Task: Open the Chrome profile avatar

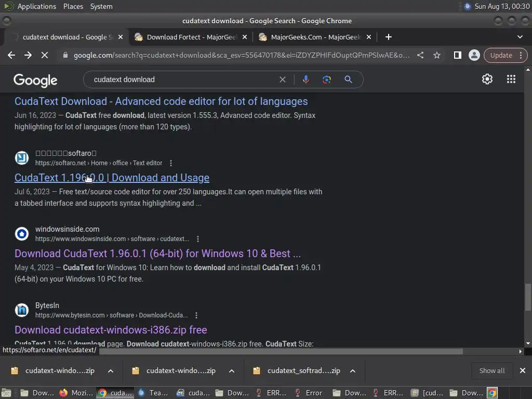Action: click(x=474, y=55)
